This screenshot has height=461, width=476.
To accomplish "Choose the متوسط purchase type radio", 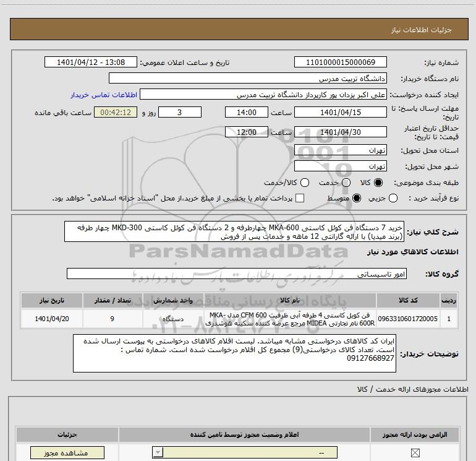I will (357, 198).
